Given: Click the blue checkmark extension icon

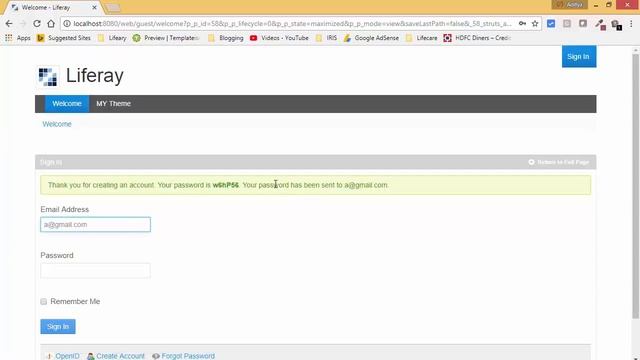Looking at the screenshot, I should 551,24.
